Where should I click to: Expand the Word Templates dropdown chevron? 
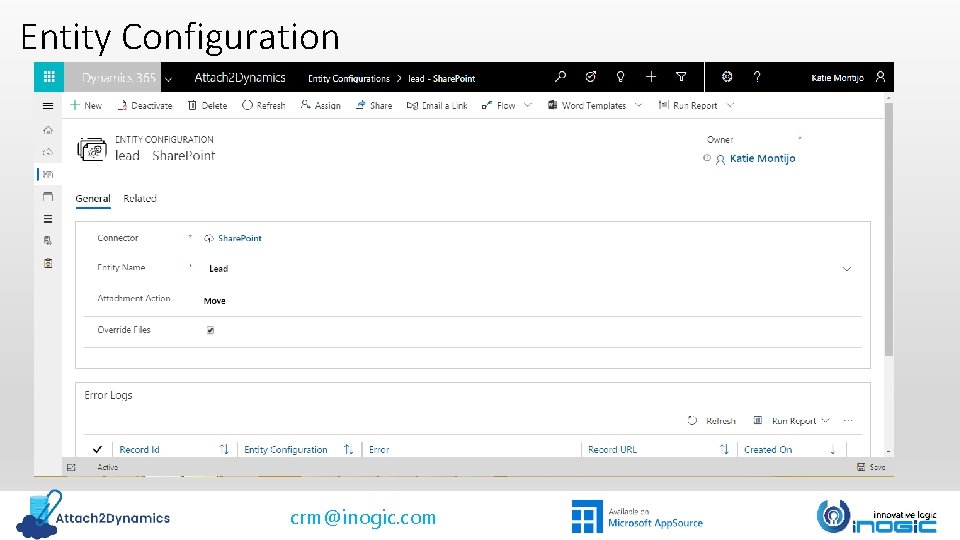[x=639, y=105]
